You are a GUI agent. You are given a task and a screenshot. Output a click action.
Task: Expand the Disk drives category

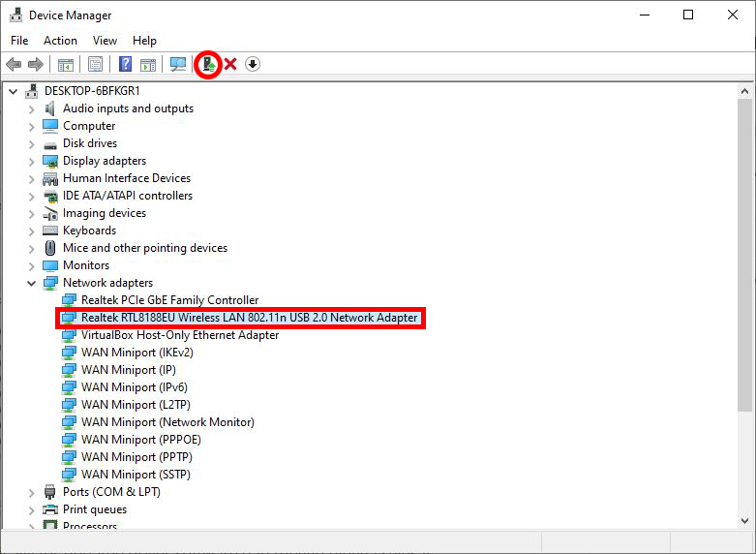31,144
